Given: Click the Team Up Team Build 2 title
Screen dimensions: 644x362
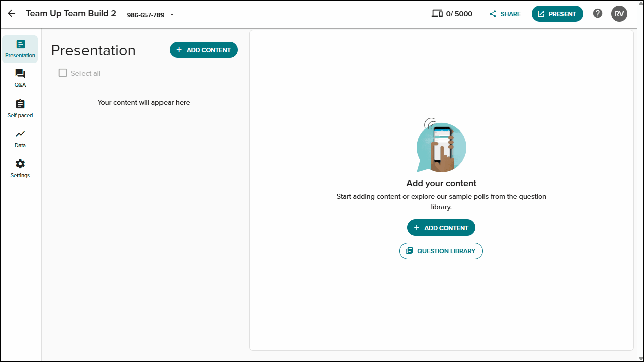Looking at the screenshot, I should tap(71, 13).
